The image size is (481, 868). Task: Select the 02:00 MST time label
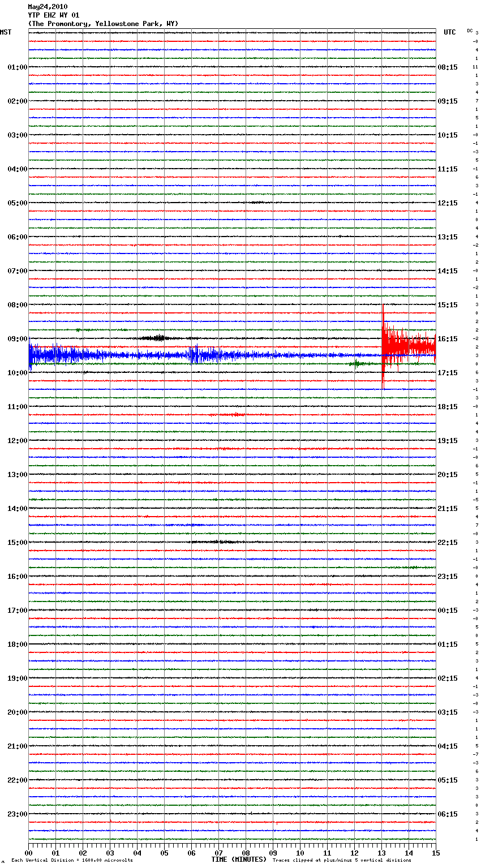(17, 101)
